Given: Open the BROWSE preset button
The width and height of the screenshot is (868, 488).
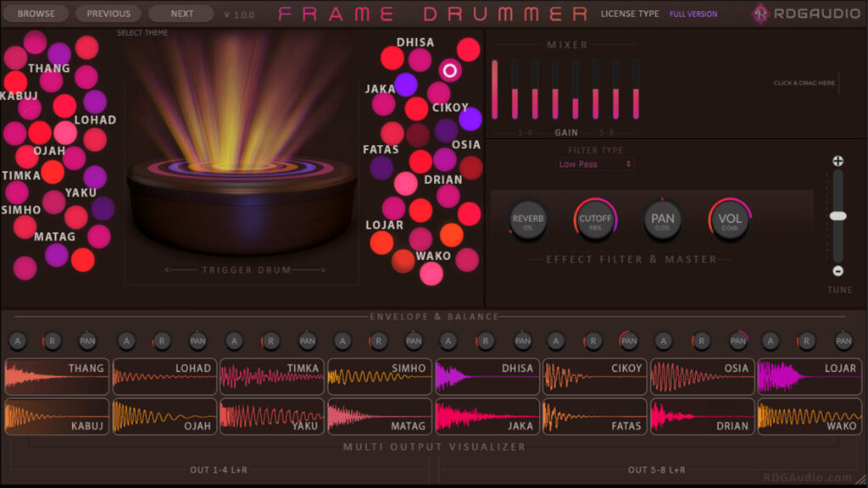Looking at the screenshot, I should tap(36, 14).
